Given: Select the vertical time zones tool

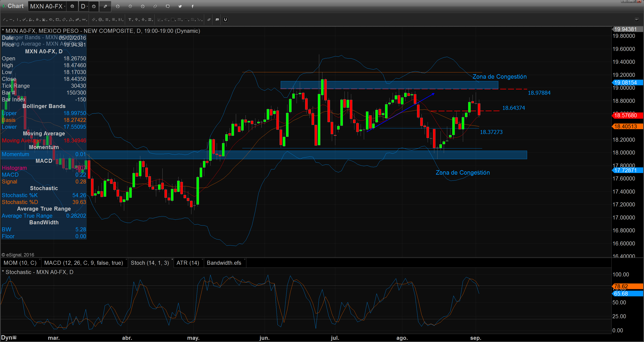Looking at the screenshot, I should point(120,20).
